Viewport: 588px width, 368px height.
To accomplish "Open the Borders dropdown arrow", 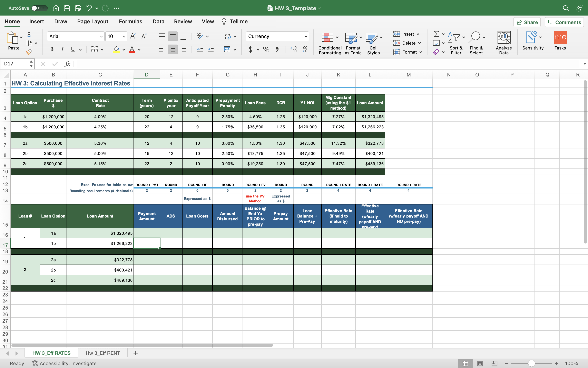I will (x=102, y=50).
